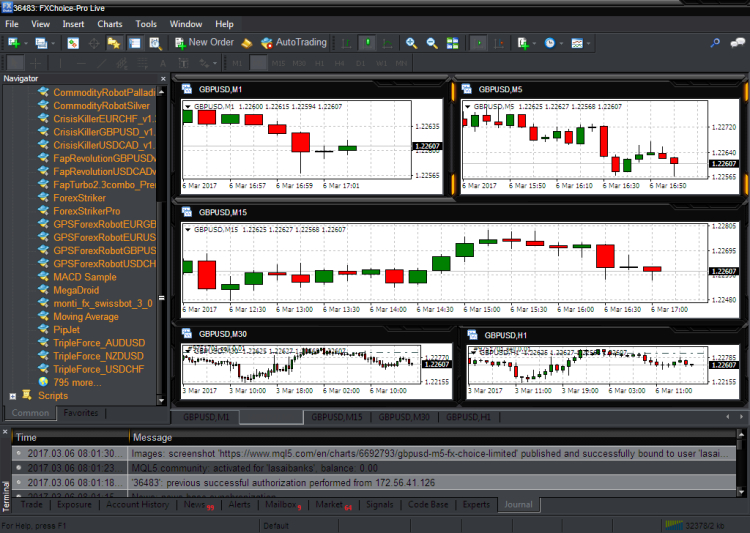Select the ForexStriker expert advisor
The width and height of the screenshot is (750, 533).
[x=79, y=198]
